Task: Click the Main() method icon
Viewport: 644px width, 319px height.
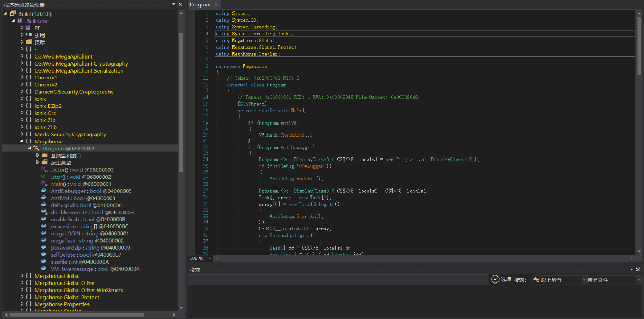Action: pos(44,184)
